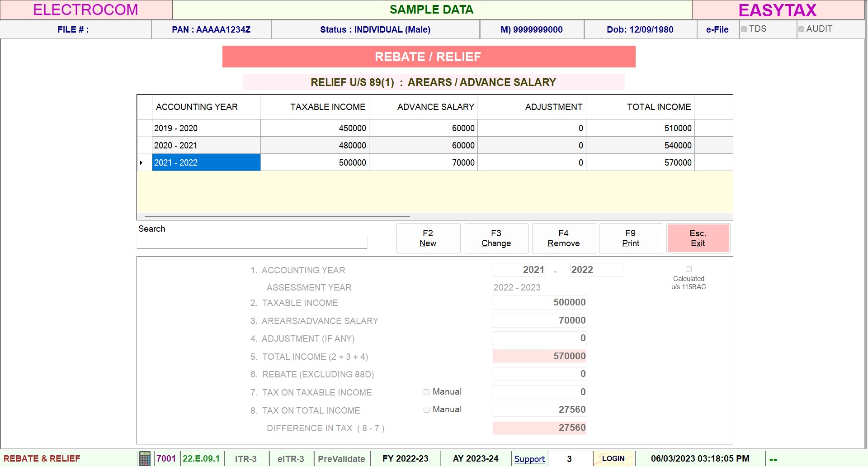Click the LOGIN button in status bar
868x467 pixels.
tap(613, 458)
